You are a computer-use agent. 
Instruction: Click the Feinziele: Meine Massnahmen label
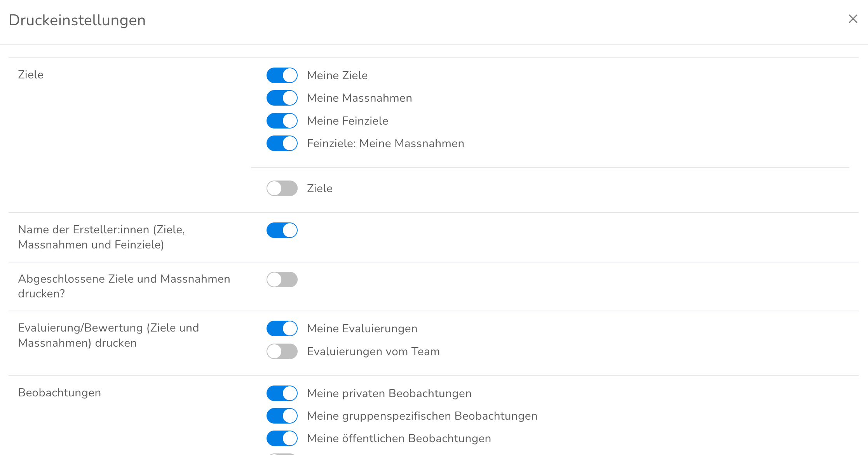click(385, 143)
